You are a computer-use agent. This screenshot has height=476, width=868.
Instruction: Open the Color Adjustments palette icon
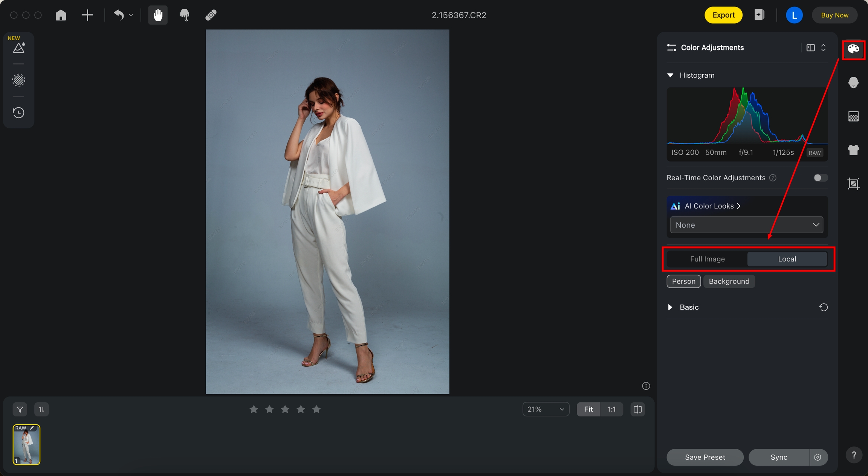[x=853, y=49]
